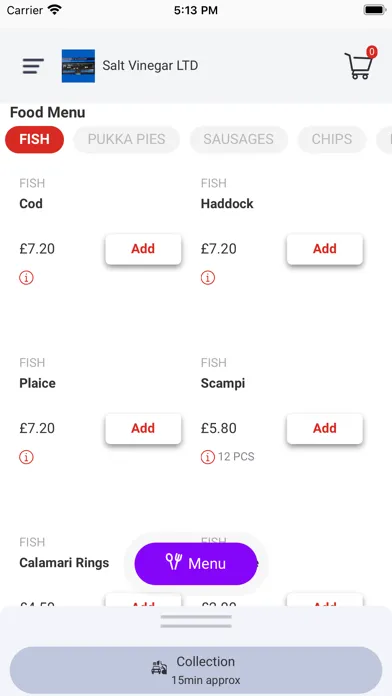Switch to the SAUSAGES category
This screenshot has height=696, width=392.
click(x=239, y=139)
